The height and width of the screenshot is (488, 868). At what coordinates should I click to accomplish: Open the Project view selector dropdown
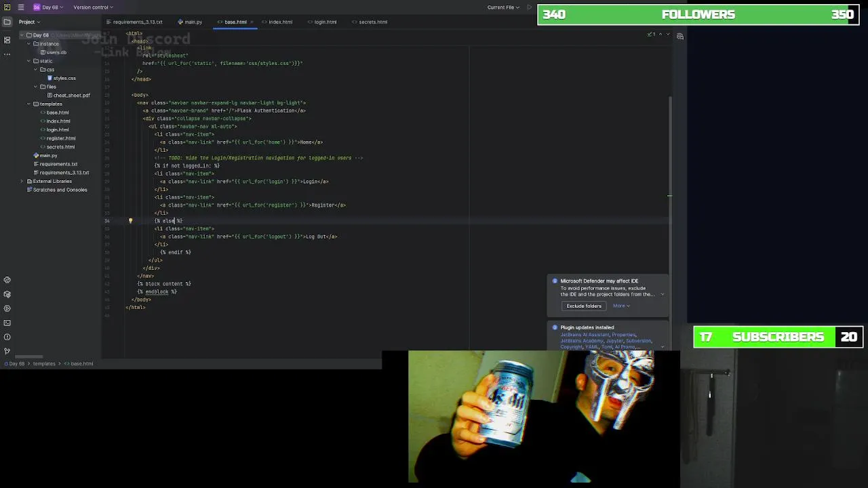(x=29, y=22)
